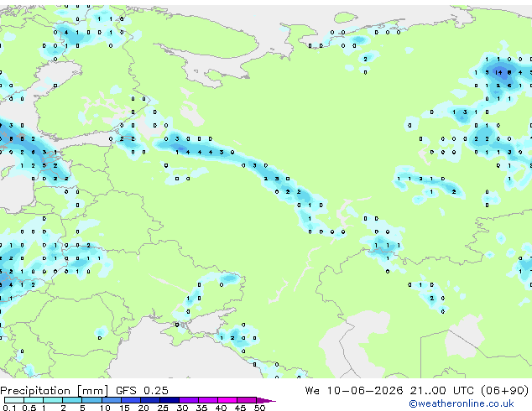Click the '21..00 UTC' time text
532x411 pixels.
pos(441,391)
